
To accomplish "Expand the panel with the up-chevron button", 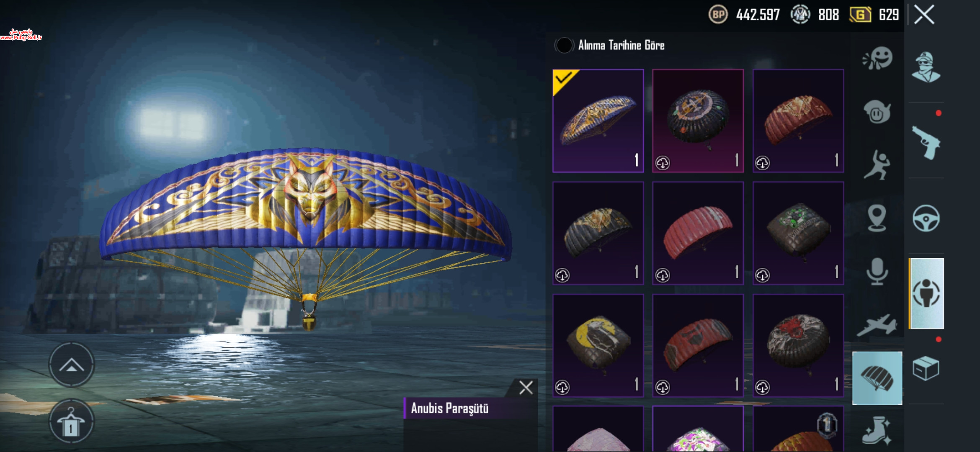I will pyautogui.click(x=72, y=365).
